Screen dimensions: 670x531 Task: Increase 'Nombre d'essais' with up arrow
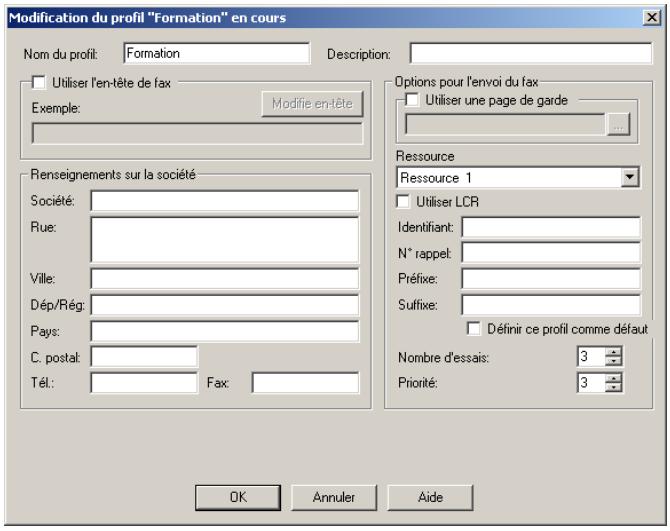(617, 350)
